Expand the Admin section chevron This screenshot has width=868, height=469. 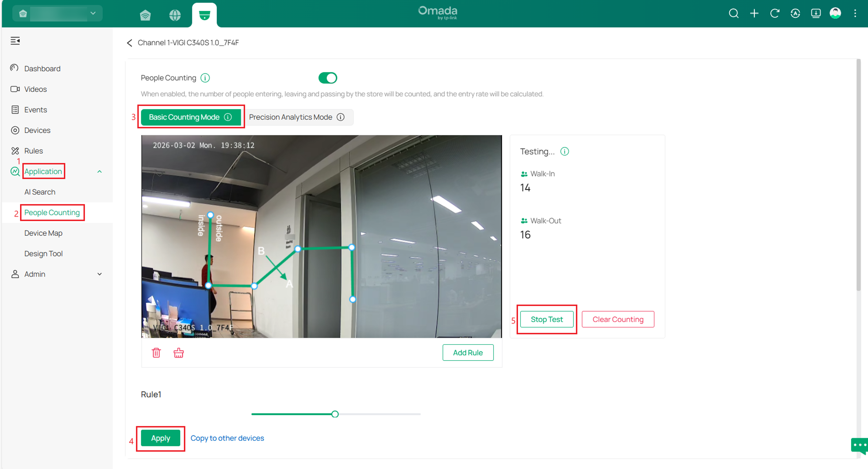[x=99, y=274]
